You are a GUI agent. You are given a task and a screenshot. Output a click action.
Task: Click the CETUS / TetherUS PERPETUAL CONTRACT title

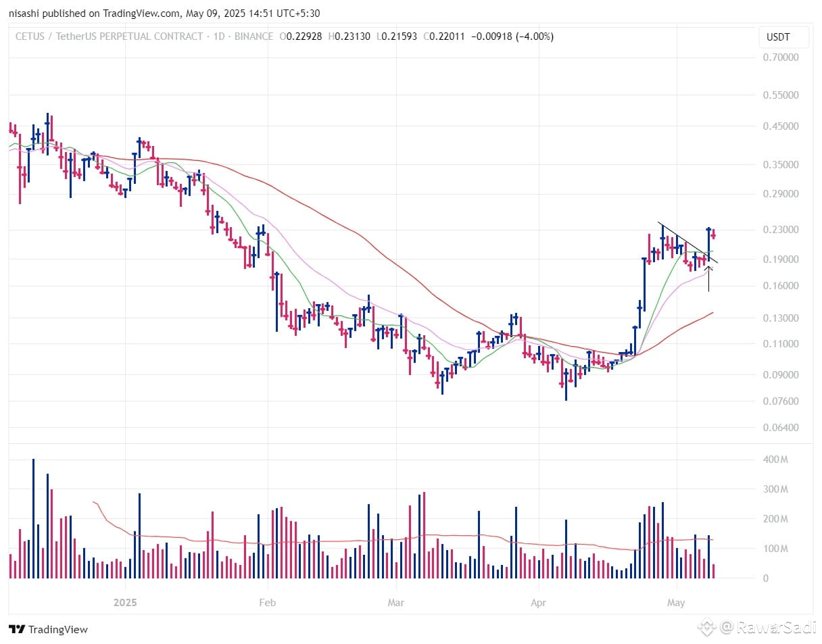(109, 36)
